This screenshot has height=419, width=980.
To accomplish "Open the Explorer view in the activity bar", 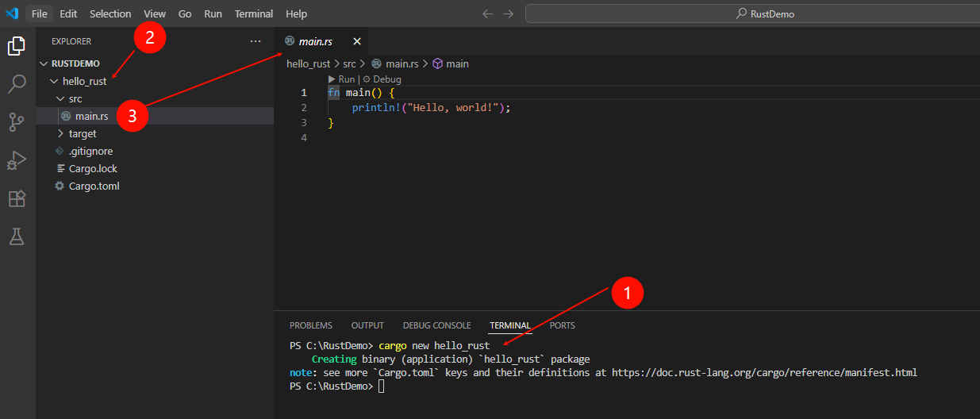I will [17, 46].
